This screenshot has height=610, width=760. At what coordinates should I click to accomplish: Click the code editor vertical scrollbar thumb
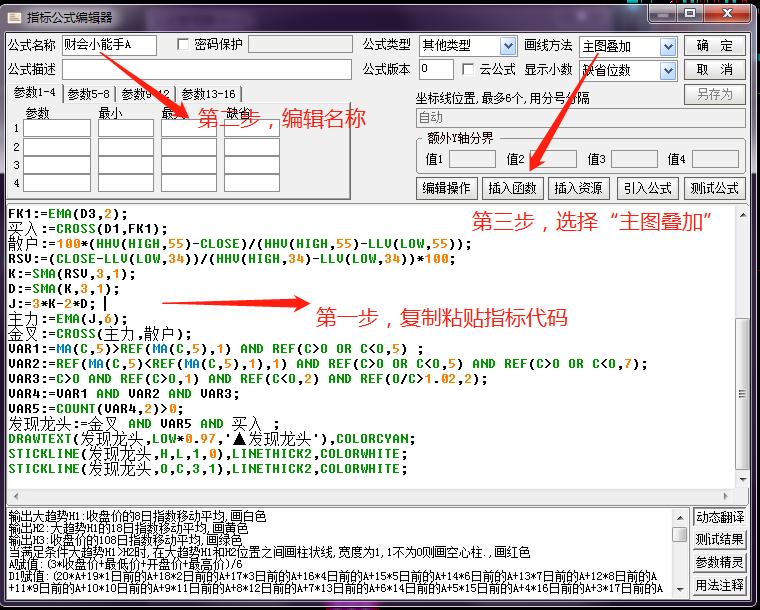(x=743, y=393)
